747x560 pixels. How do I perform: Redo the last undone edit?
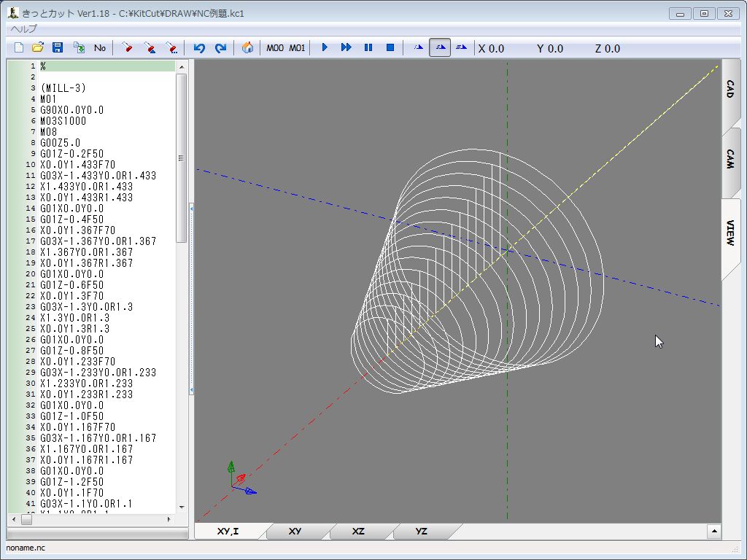[x=220, y=47]
